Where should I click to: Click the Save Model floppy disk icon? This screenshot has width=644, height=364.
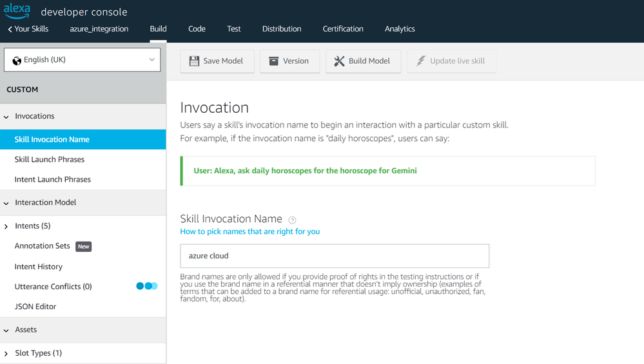tap(194, 61)
